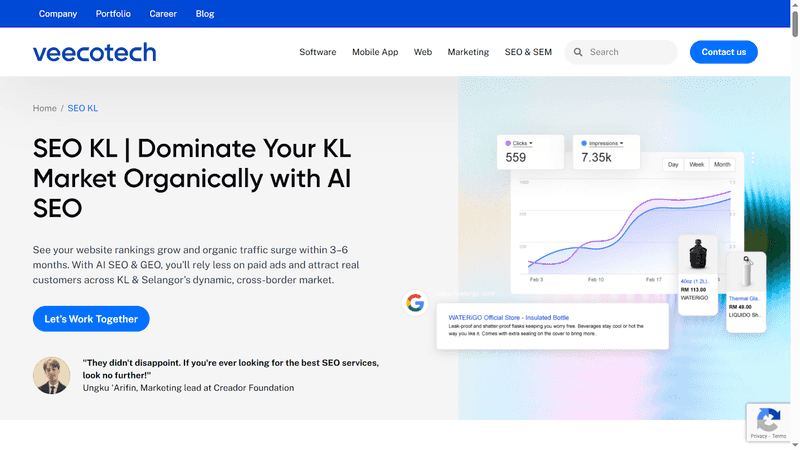
Task: Click Ungku 'Arifin's avatar photo
Action: click(52, 375)
